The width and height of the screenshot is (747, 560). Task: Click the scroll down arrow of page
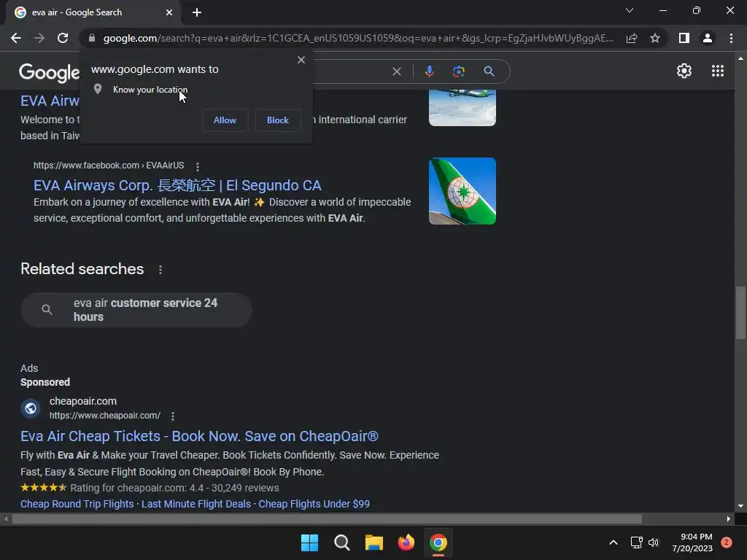point(740,506)
